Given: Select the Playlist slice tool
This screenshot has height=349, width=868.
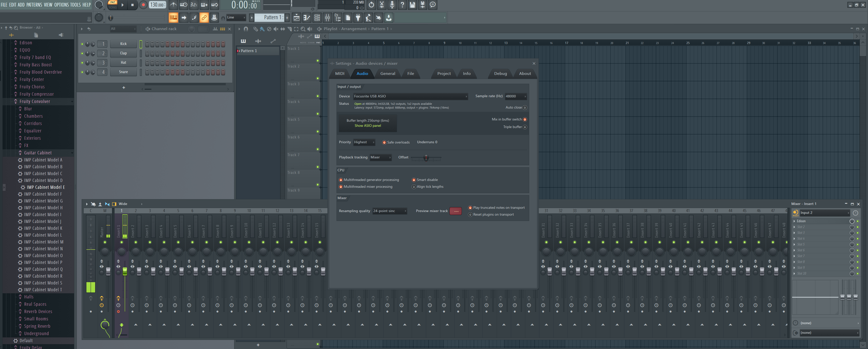Looking at the screenshot, I should [290, 29].
